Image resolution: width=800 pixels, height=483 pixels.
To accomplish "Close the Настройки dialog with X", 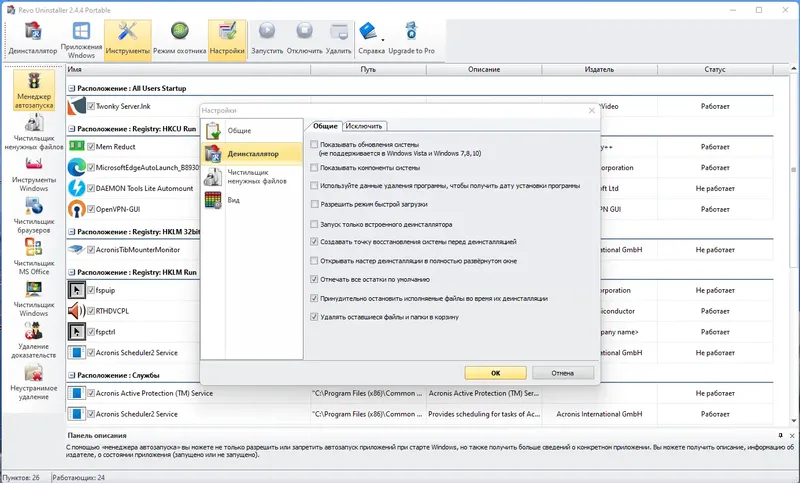I will [x=592, y=110].
